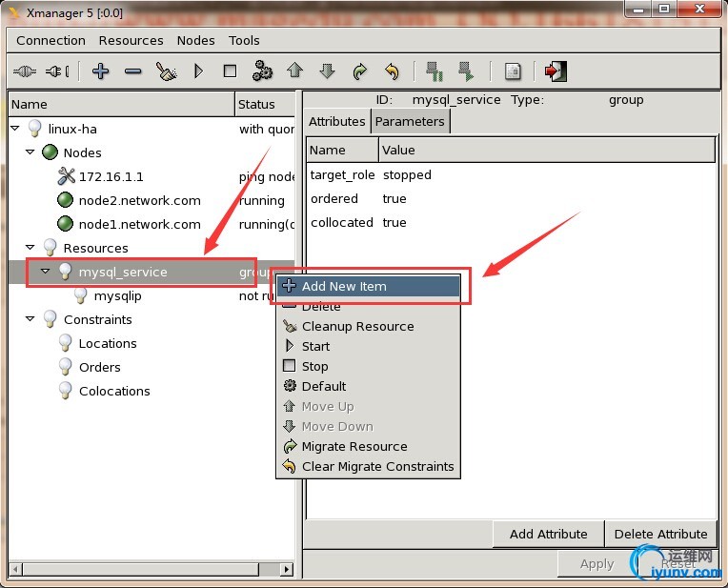Click the Move Down arrow toolbar icon
The width and height of the screenshot is (728, 588).
pos(328,71)
